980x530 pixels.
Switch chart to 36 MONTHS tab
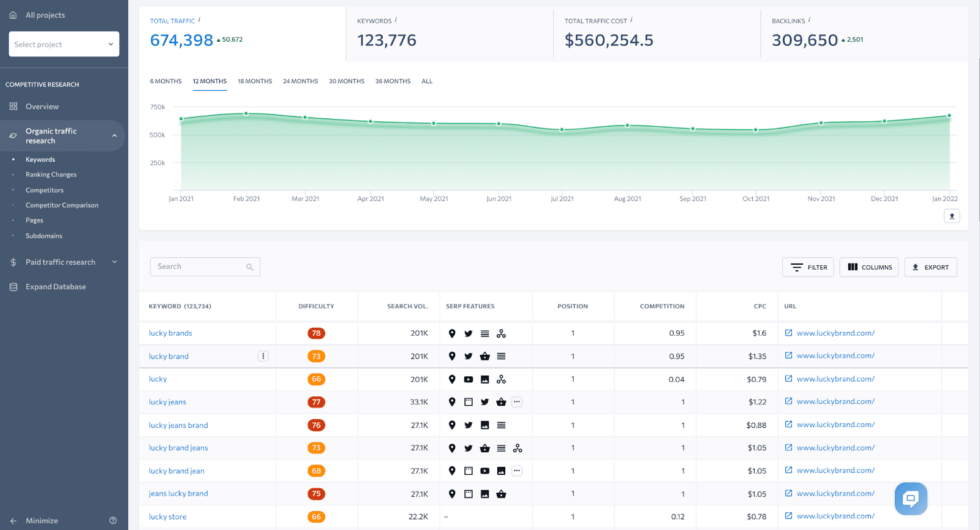pyautogui.click(x=393, y=81)
